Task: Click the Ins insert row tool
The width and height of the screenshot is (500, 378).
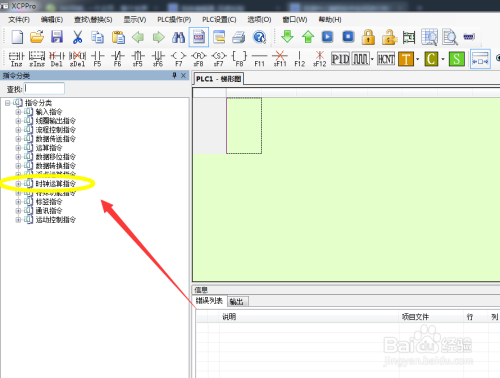Action: tap(17, 59)
